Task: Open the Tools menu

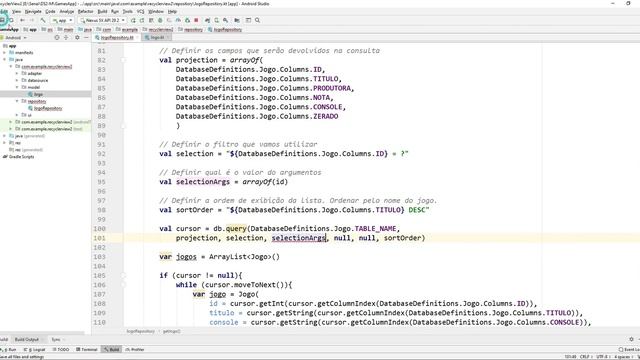Action: click(128, 11)
